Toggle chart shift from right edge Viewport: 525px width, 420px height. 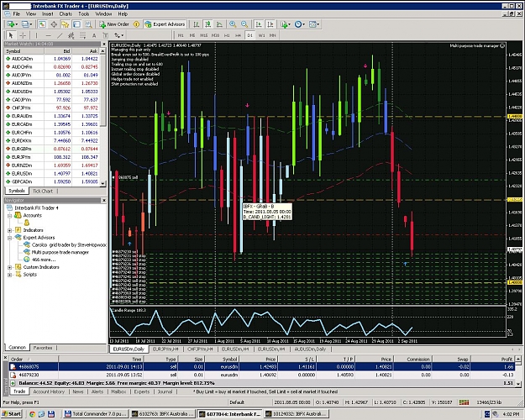pyautogui.click(x=270, y=24)
